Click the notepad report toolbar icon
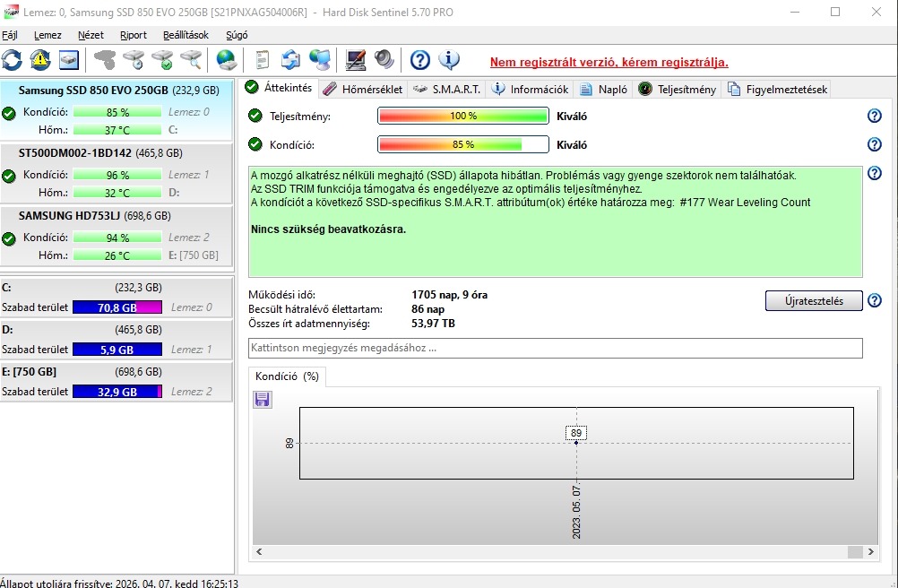898x588 pixels. (x=262, y=60)
